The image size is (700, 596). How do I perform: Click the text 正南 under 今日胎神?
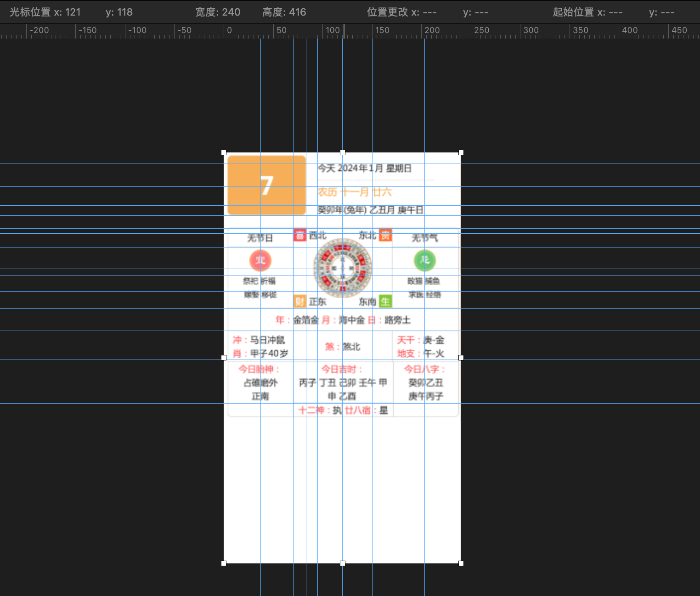pos(260,396)
